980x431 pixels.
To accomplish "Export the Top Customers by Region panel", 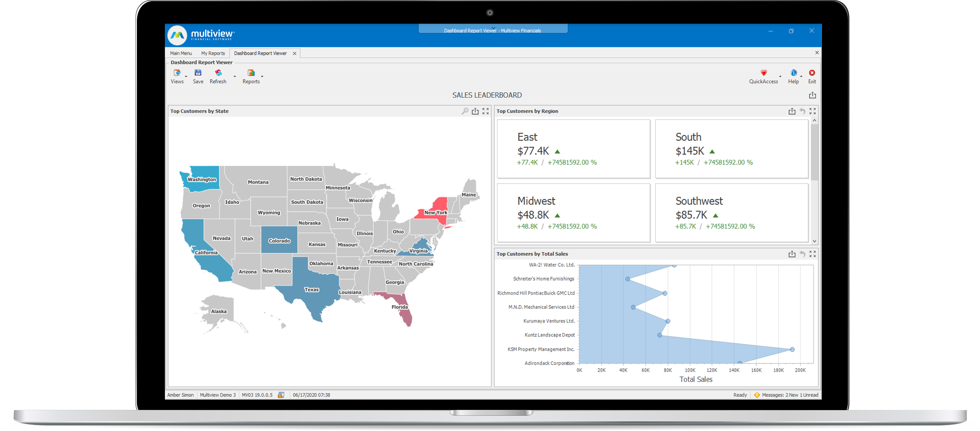I will (x=792, y=111).
